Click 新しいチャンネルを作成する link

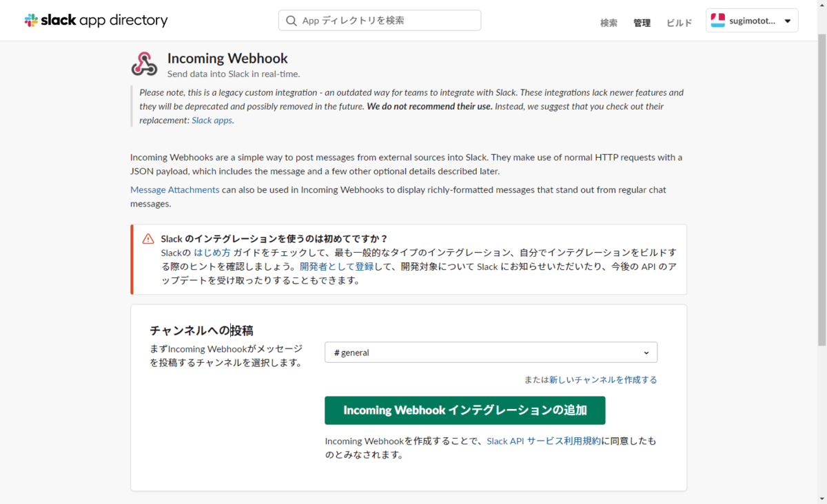[x=603, y=379]
